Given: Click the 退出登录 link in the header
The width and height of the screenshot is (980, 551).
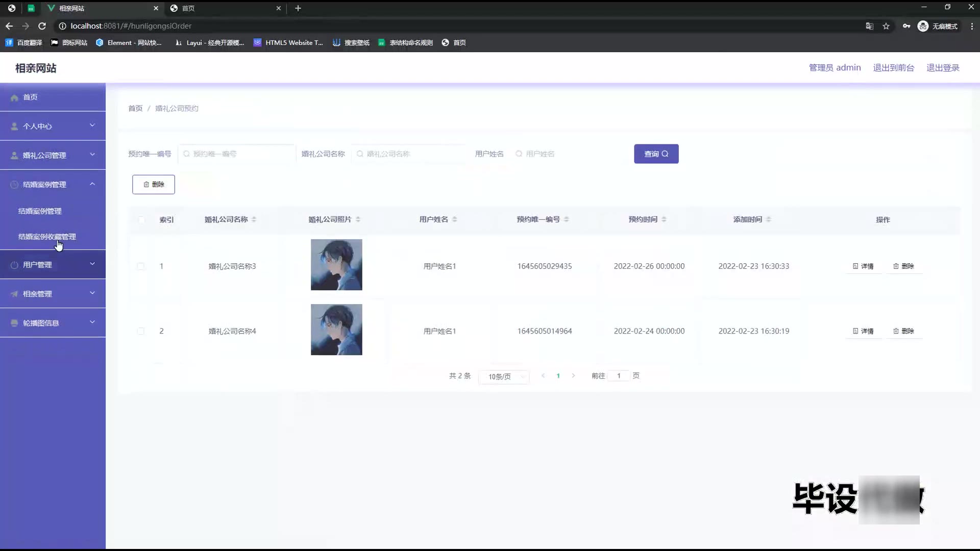Looking at the screenshot, I should [942, 68].
